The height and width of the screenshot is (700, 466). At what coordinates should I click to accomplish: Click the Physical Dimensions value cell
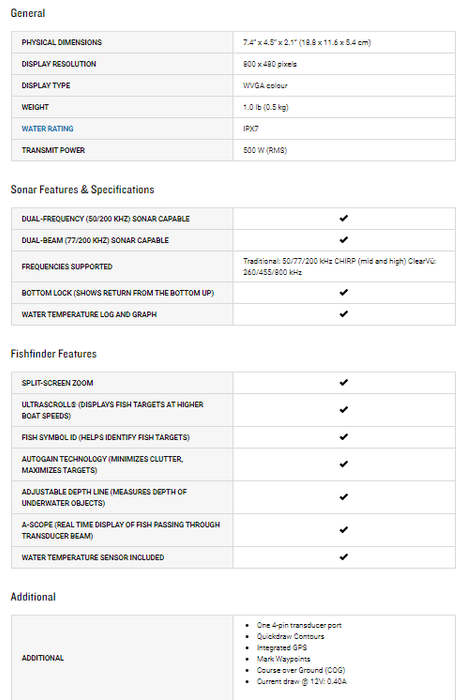pos(344,42)
